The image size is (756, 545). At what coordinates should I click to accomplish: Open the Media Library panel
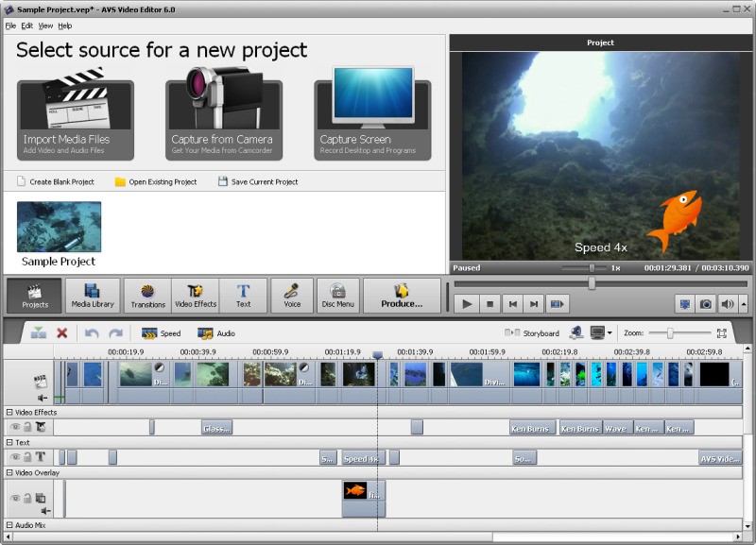point(93,295)
